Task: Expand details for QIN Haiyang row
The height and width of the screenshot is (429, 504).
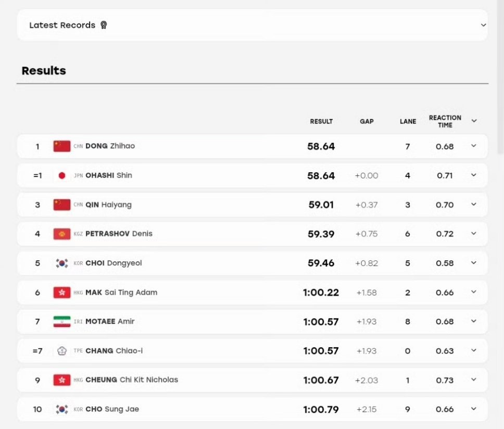Action: (473, 205)
